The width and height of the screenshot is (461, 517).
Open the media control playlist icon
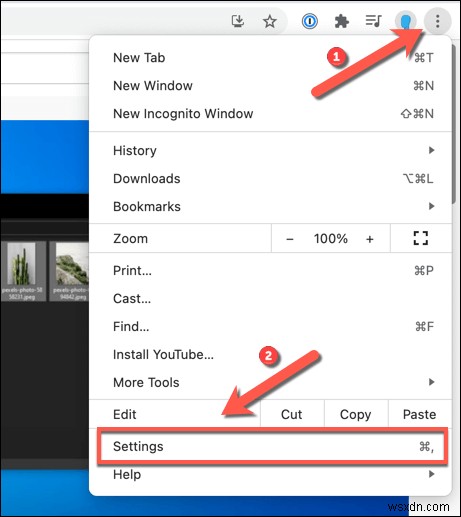(x=373, y=21)
